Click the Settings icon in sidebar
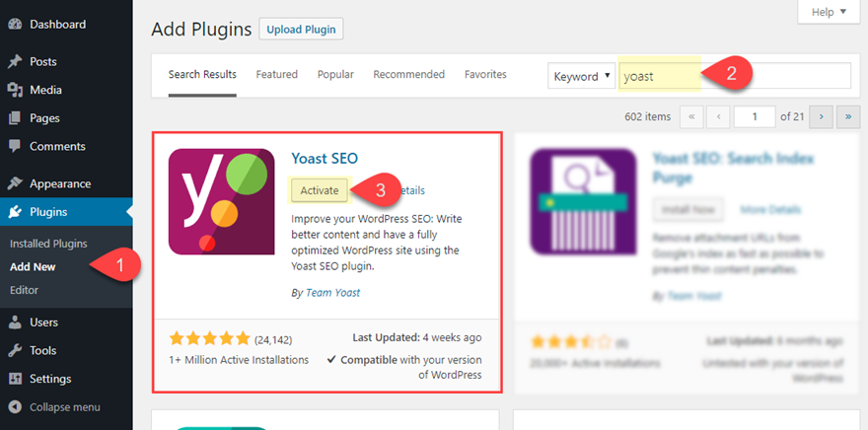This screenshot has width=868, height=430. click(x=15, y=379)
